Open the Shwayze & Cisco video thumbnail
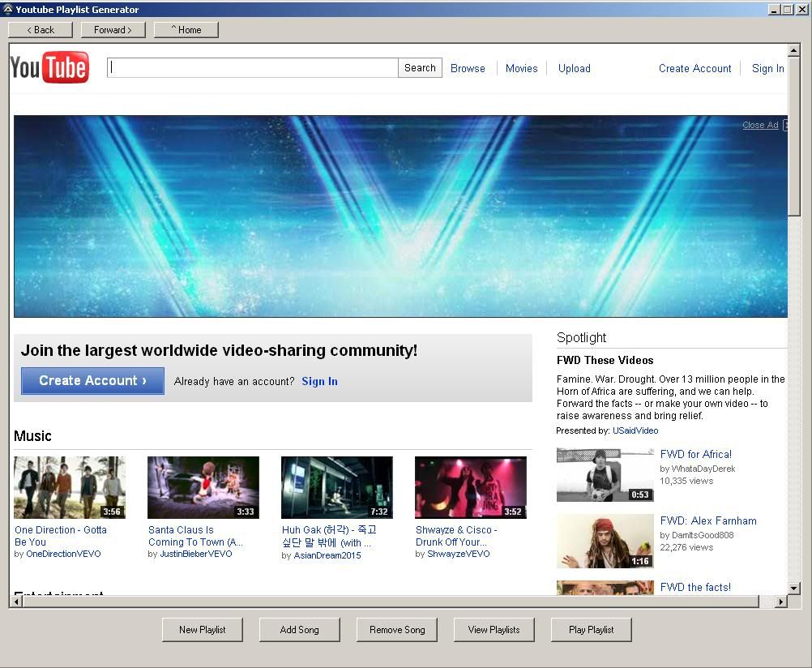Image resolution: width=812 pixels, height=668 pixels. click(x=471, y=488)
